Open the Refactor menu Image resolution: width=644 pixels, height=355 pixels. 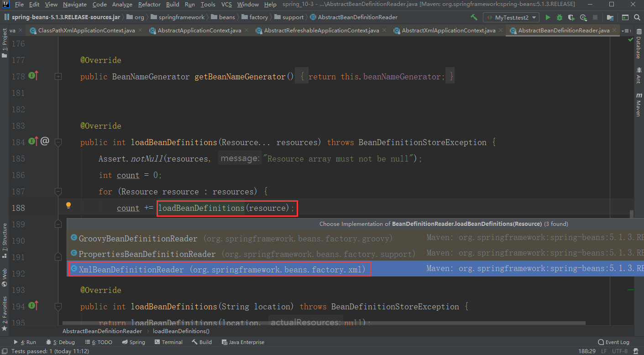149,5
